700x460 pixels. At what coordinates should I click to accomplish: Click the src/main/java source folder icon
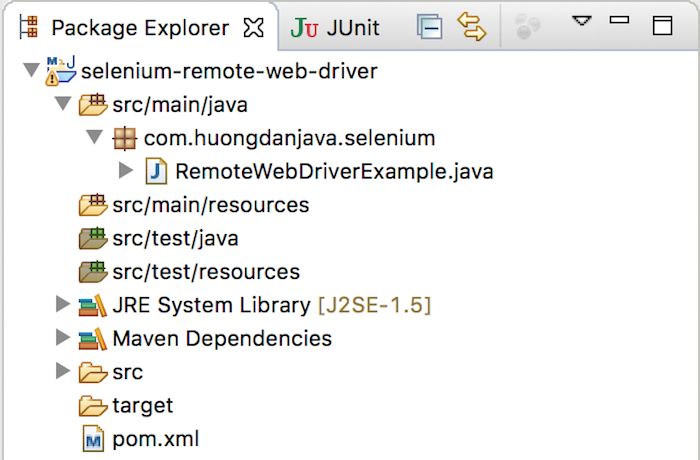tap(93, 105)
